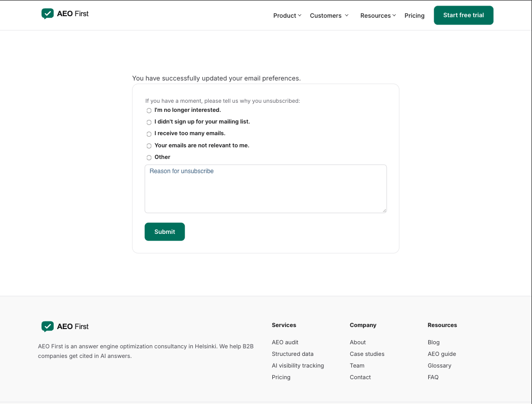Open the Customers dropdown menu
Screen dimensions: 532x404
click(x=329, y=16)
